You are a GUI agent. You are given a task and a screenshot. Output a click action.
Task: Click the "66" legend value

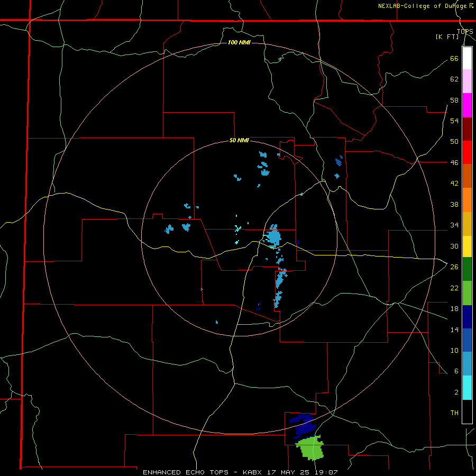click(x=454, y=58)
